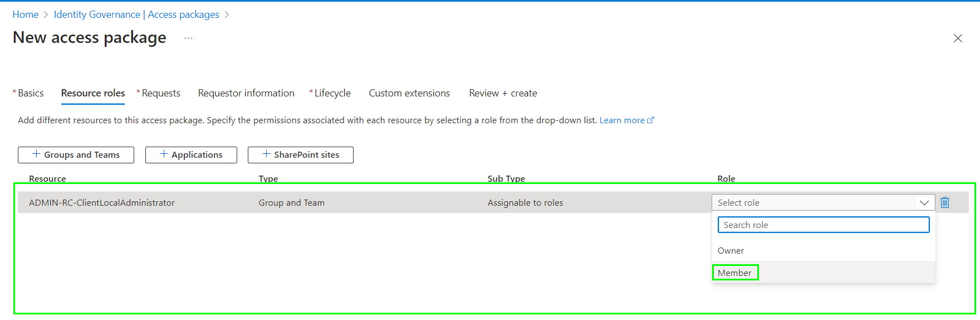Click into the Search role field
The width and height of the screenshot is (980, 320).
823,225
